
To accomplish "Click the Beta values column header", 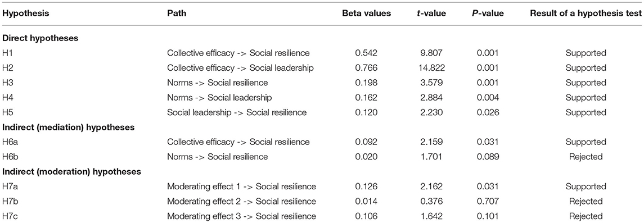I will [x=366, y=13].
